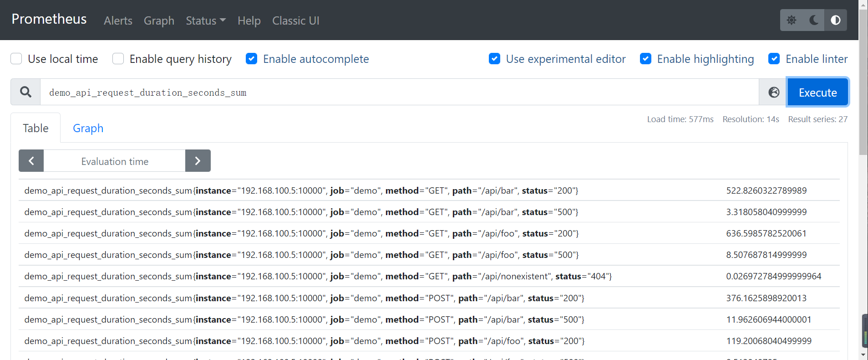
Task: Go to next evaluation time
Action: (x=198, y=161)
